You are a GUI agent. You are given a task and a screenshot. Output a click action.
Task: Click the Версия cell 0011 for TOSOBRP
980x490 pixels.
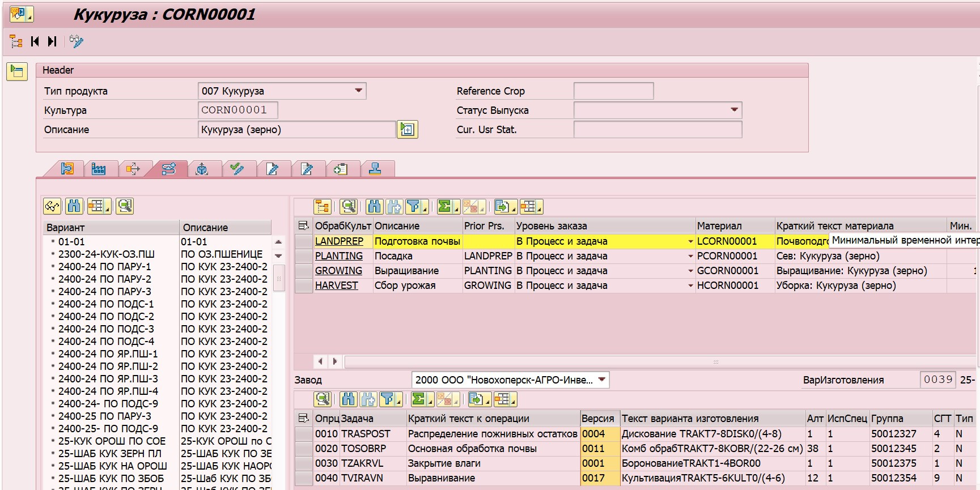coord(600,449)
